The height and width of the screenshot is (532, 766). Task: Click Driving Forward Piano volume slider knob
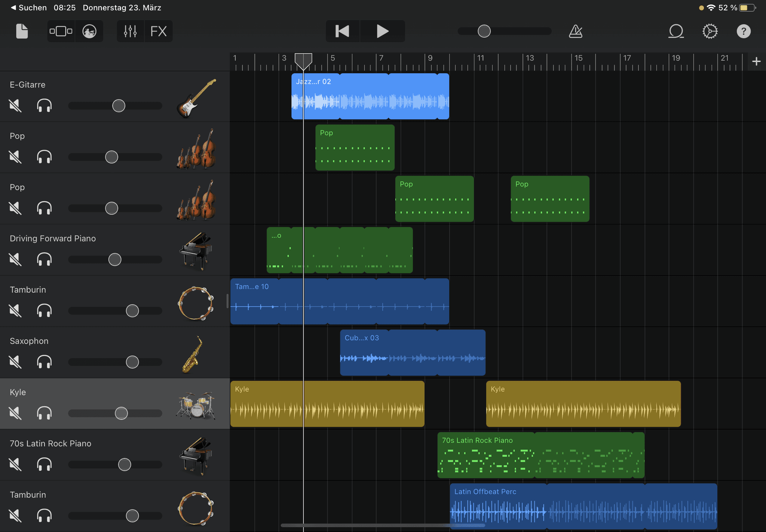coord(115,259)
